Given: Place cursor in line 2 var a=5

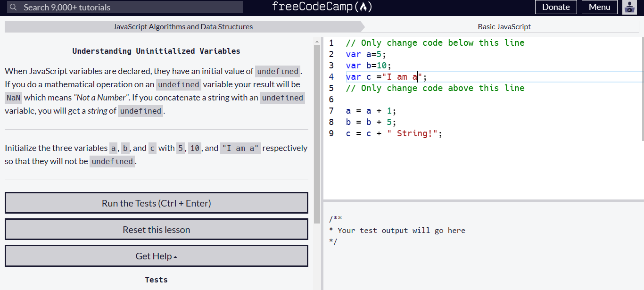Looking at the screenshot, I should [x=366, y=54].
